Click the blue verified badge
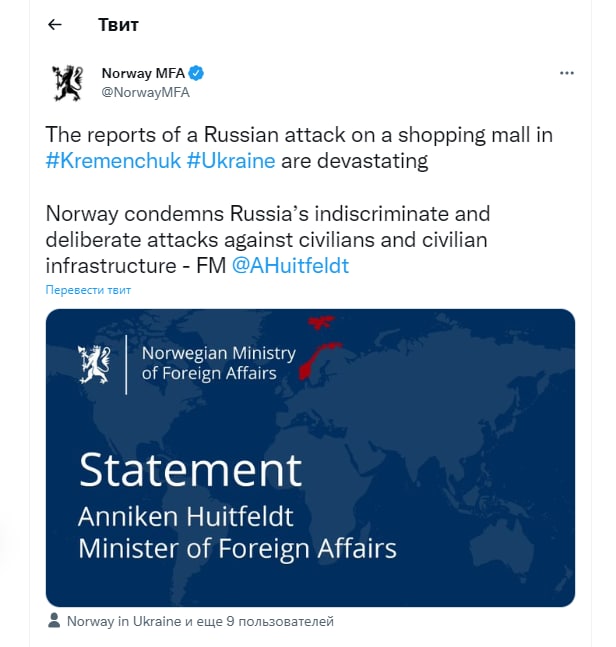This screenshot has width=616, height=647. click(196, 73)
